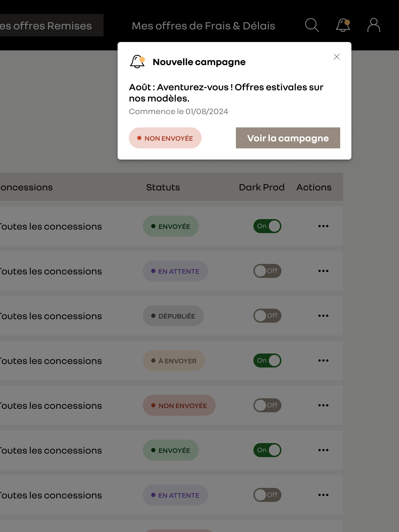Click the Statuts column header
This screenshot has width=399, height=532.
[163, 187]
